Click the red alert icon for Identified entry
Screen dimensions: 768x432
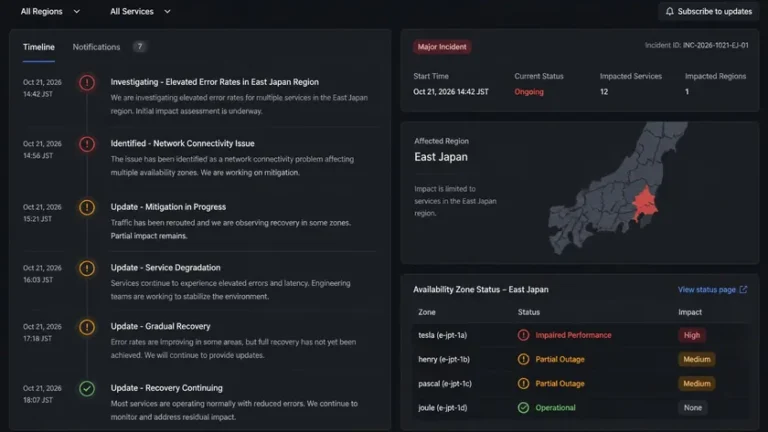pyautogui.click(x=87, y=144)
